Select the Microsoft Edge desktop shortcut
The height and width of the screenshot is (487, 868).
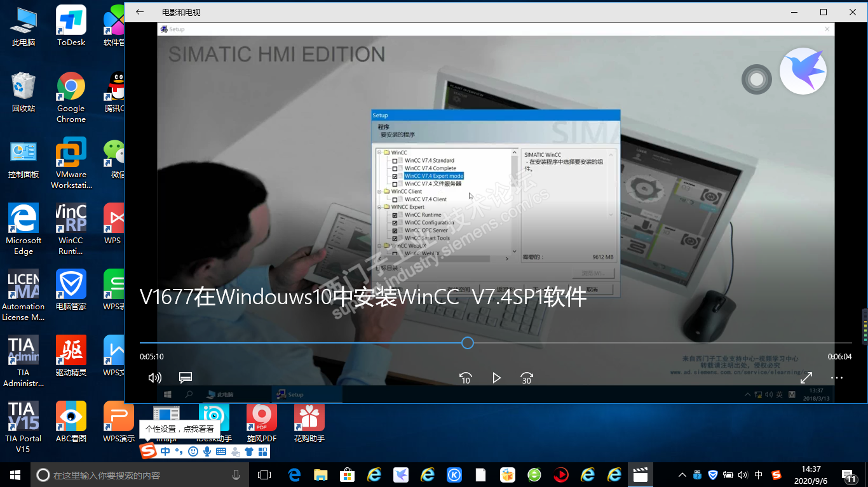tap(24, 230)
